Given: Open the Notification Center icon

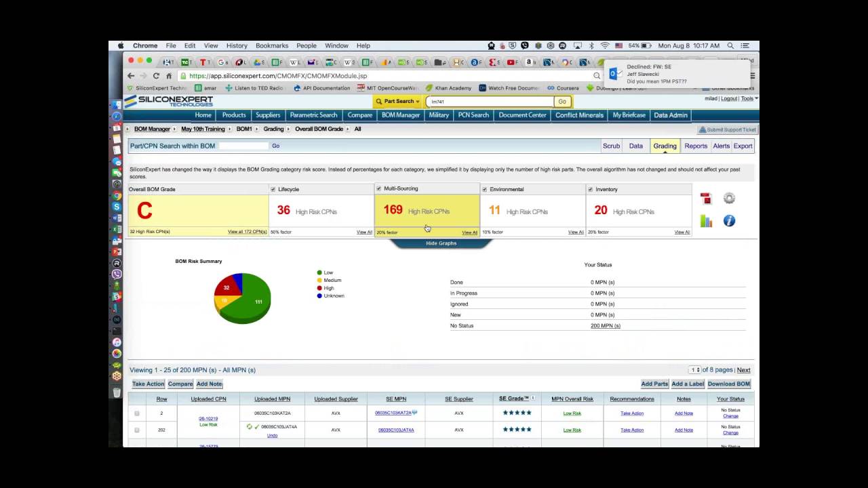Looking at the screenshot, I should (x=746, y=45).
